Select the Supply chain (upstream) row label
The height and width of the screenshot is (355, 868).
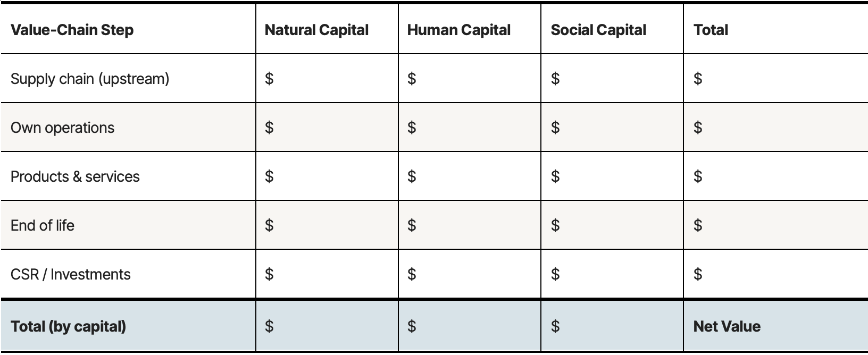pyautogui.click(x=90, y=79)
